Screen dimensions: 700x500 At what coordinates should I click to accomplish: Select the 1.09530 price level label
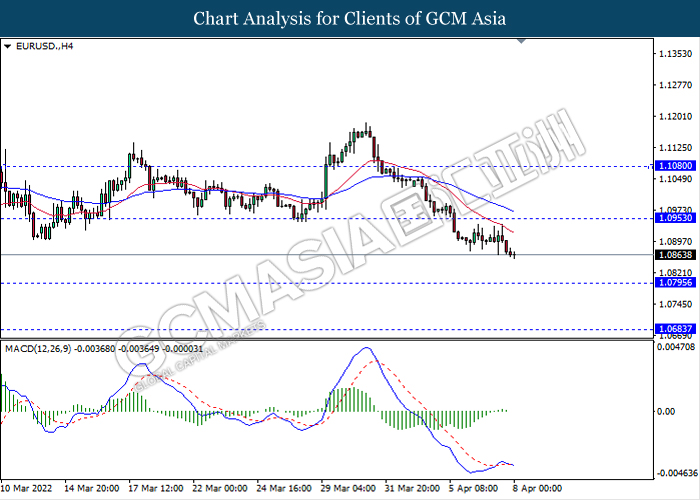[675, 218]
